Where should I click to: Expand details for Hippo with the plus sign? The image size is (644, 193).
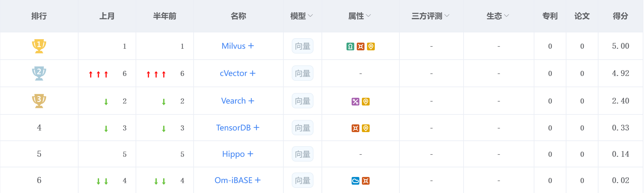[x=250, y=154]
